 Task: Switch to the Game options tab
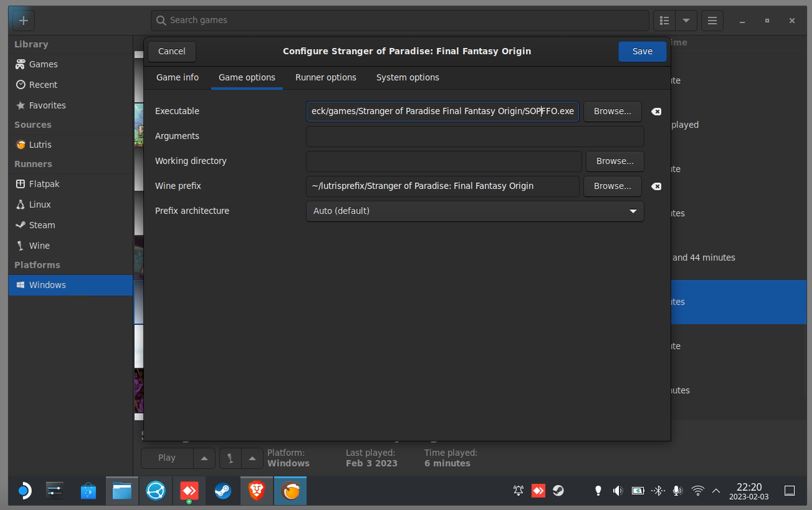click(x=247, y=77)
